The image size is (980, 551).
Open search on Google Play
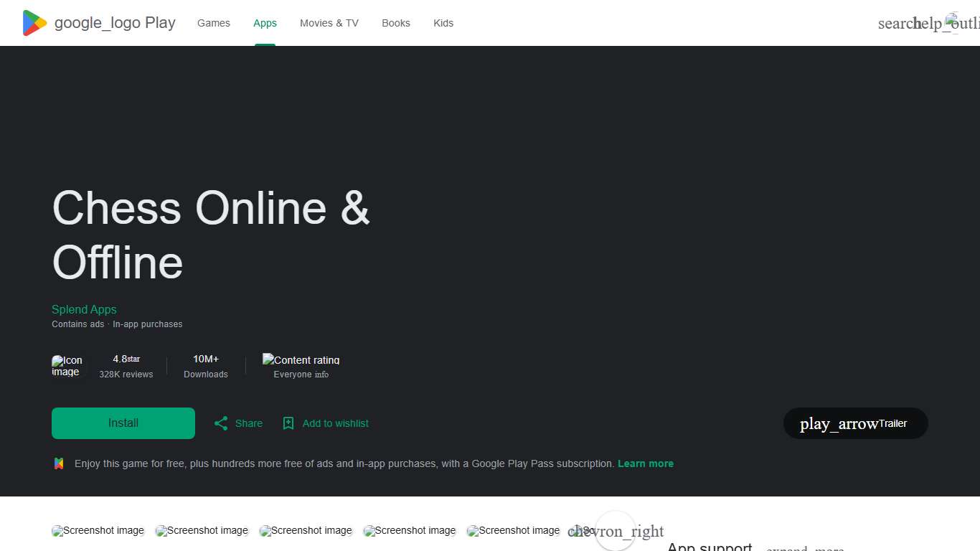[894, 23]
